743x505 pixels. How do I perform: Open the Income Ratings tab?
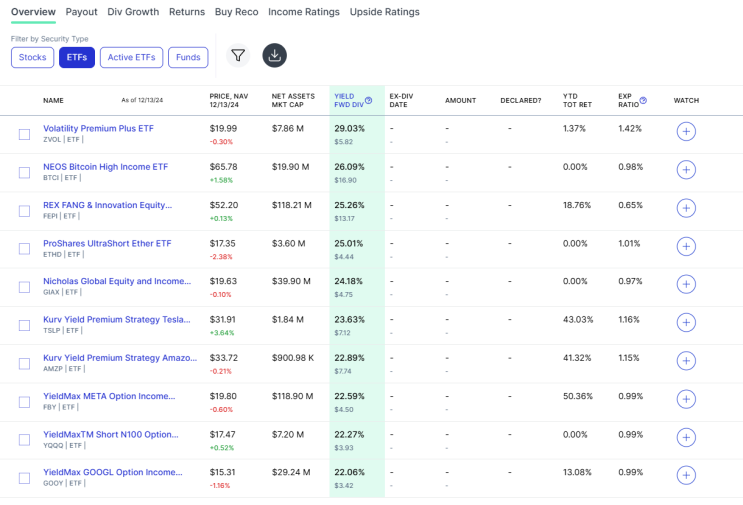(x=304, y=12)
